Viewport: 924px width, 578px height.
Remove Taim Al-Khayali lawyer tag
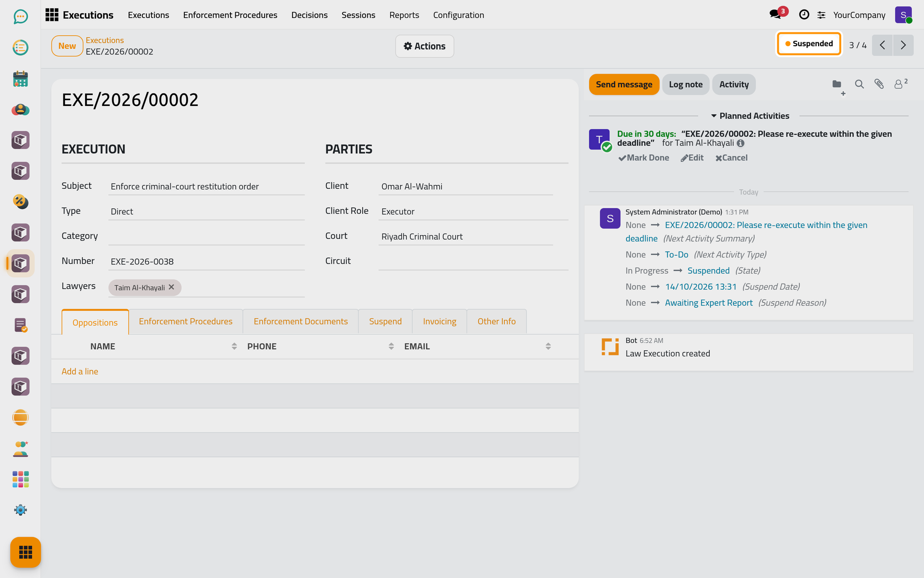[x=171, y=287]
